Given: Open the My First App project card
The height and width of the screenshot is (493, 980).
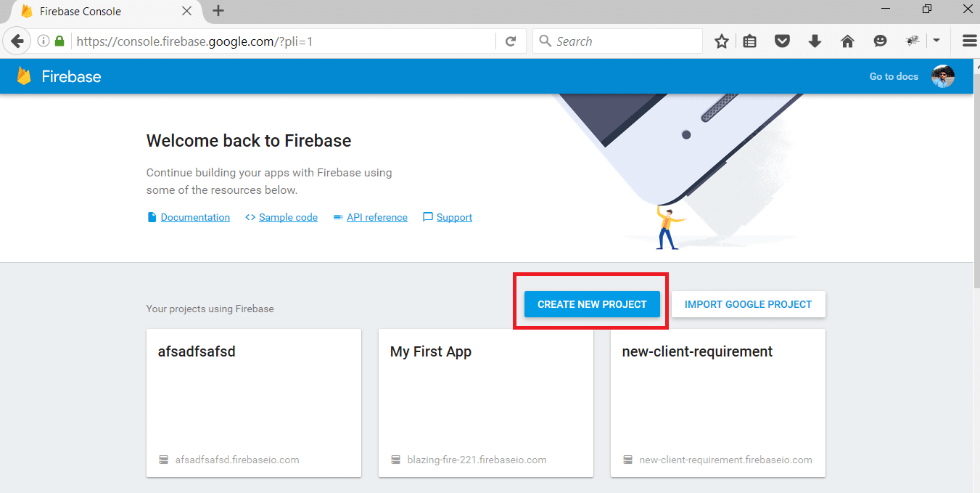Looking at the screenshot, I should 485,403.
